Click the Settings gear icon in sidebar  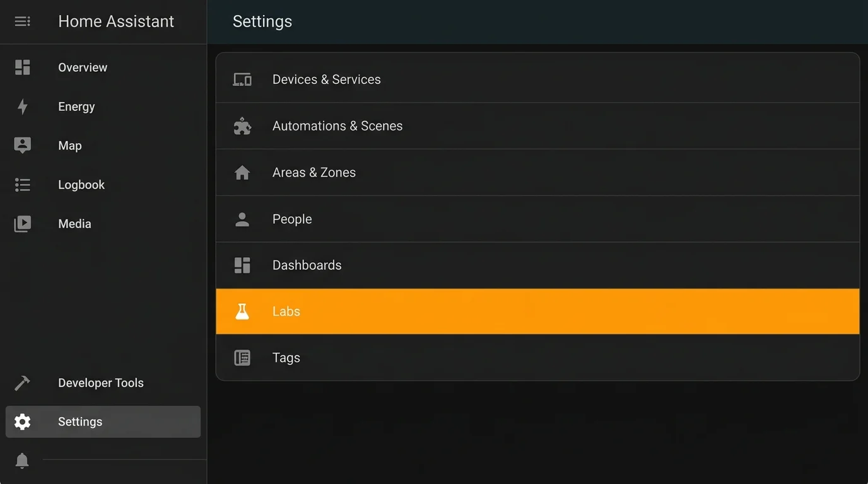(x=22, y=422)
